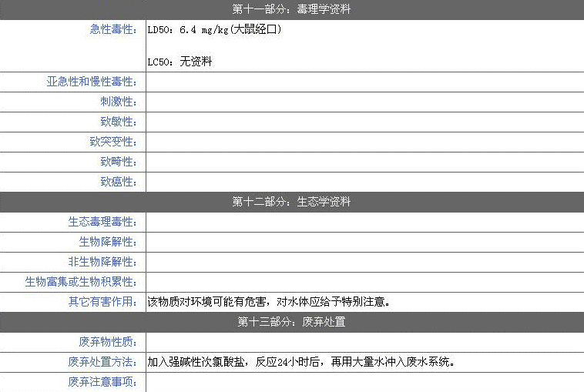
Task: Click the 第十三部分：废弃处置 section header
Action: pyautogui.click(x=291, y=322)
